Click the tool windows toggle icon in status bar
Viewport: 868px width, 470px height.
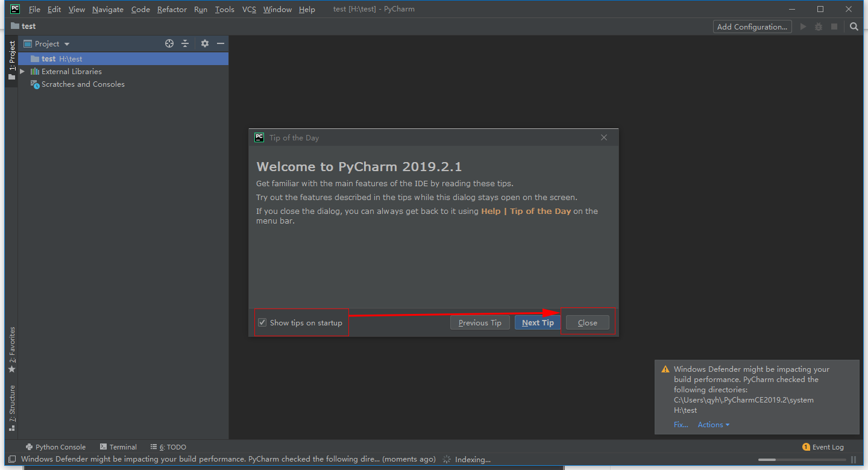[11, 459]
